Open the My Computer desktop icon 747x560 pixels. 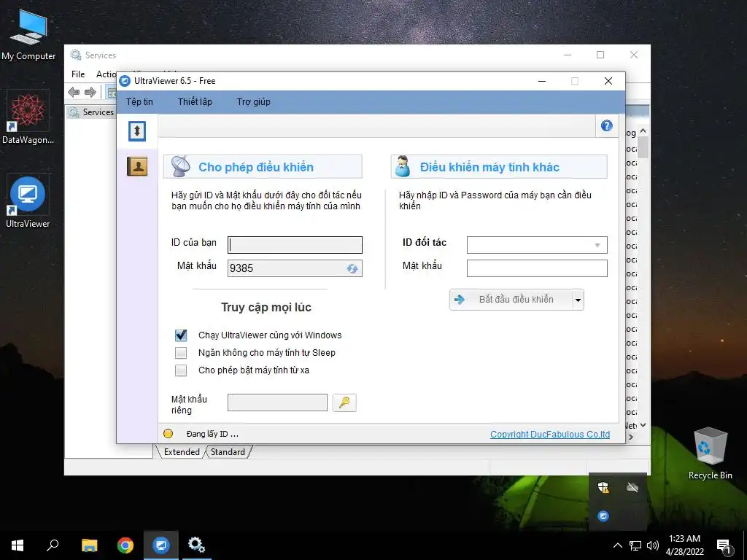28,35
